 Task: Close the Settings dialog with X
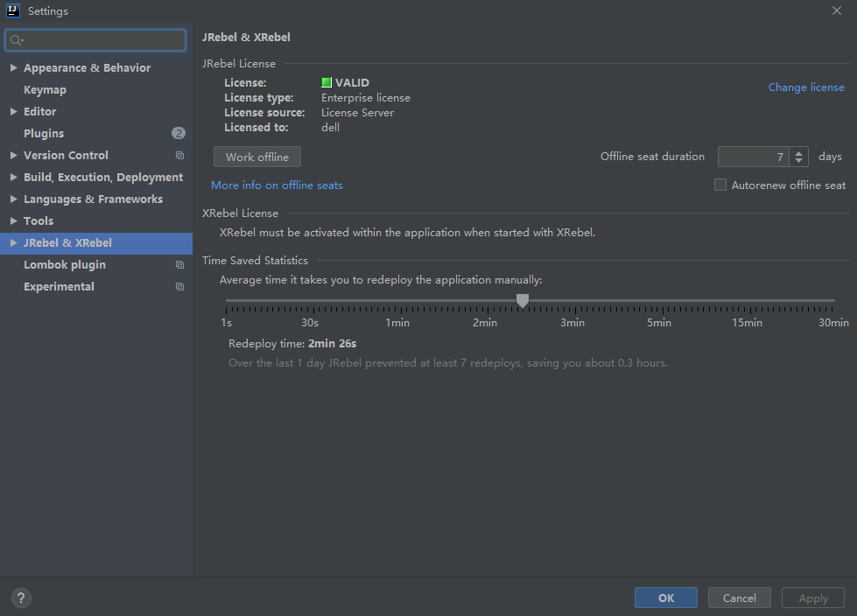point(836,10)
